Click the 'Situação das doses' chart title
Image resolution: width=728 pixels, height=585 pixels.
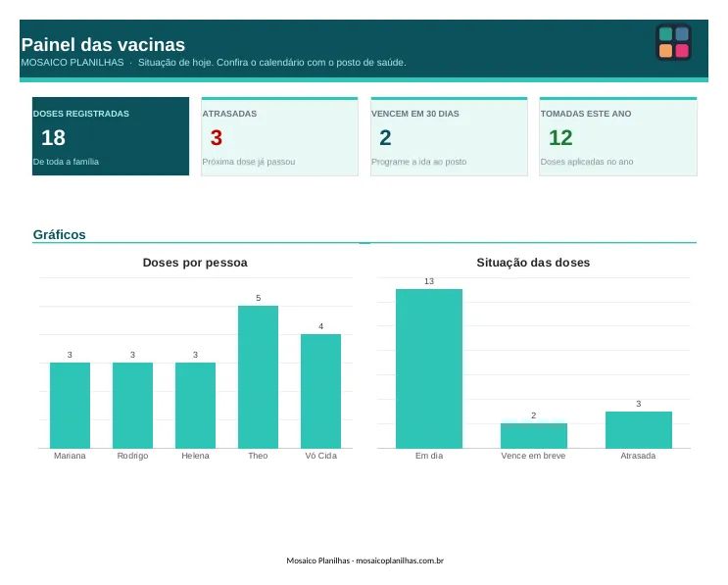pos(533,263)
